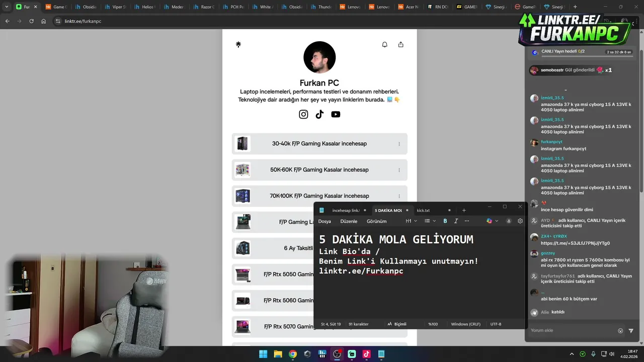Go to browser home page
The width and height of the screenshot is (644, 362).
[44, 21]
